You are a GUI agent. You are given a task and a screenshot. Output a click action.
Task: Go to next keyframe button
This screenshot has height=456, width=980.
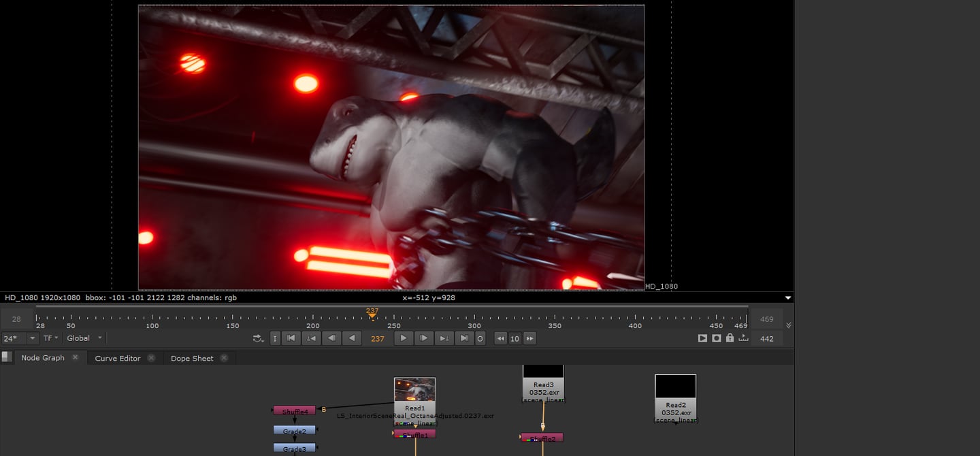tap(444, 338)
